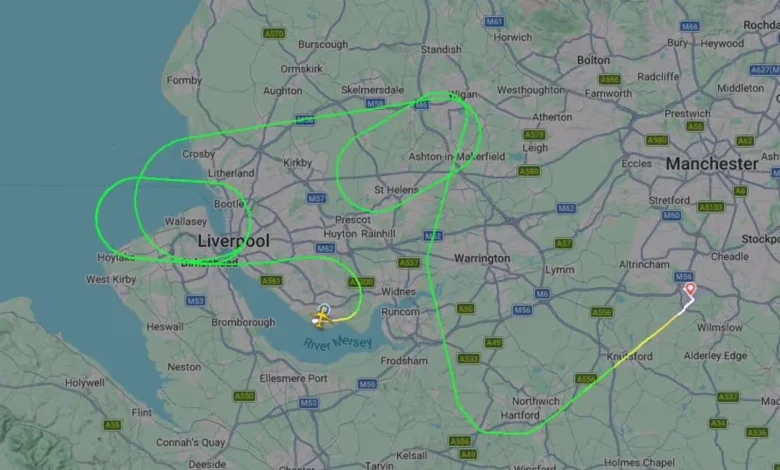The height and width of the screenshot is (470, 780).
Task: Click the A570 road shield
Action: tap(274, 33)
